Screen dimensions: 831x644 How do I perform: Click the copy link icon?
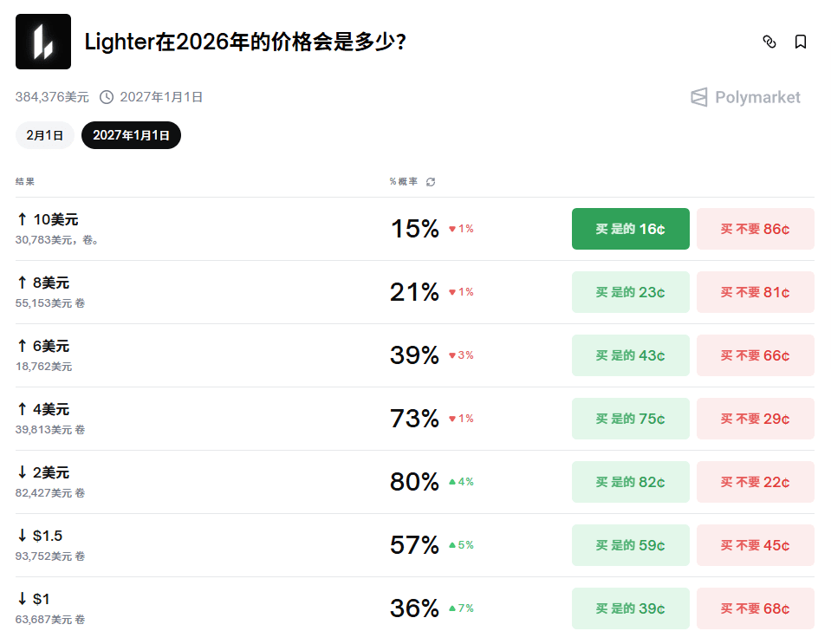click(769, 42)
